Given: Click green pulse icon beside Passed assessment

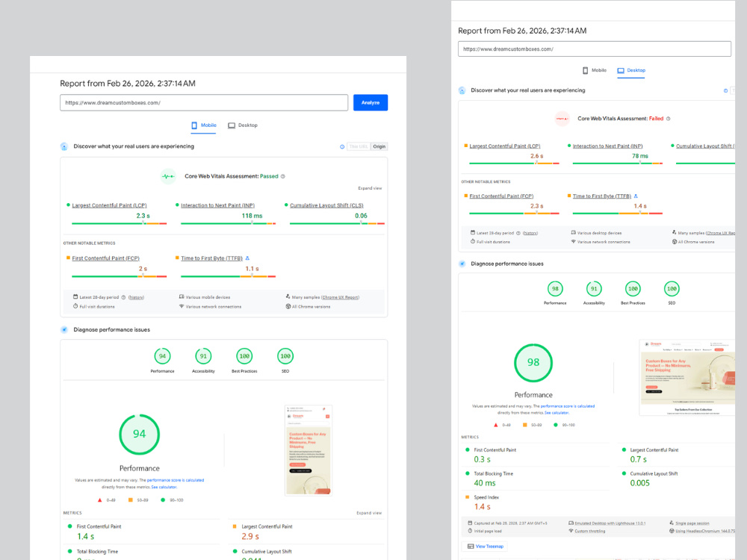Looking at the screenshot, I should click(167, 176).
